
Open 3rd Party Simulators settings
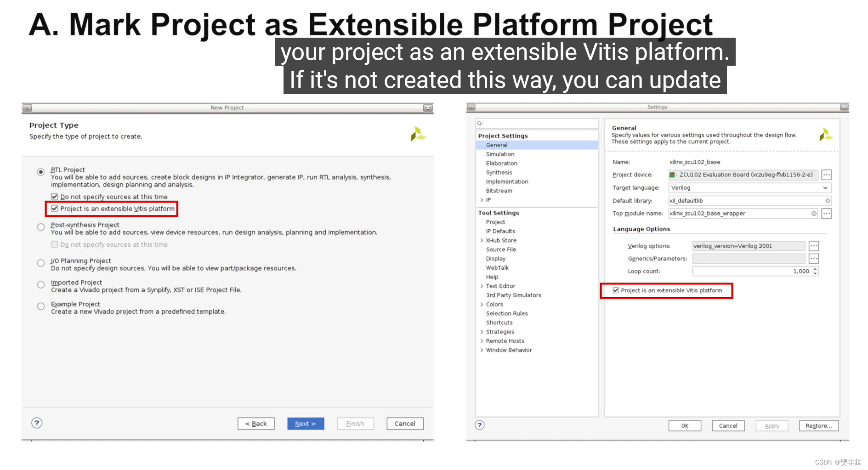point(513,295)
